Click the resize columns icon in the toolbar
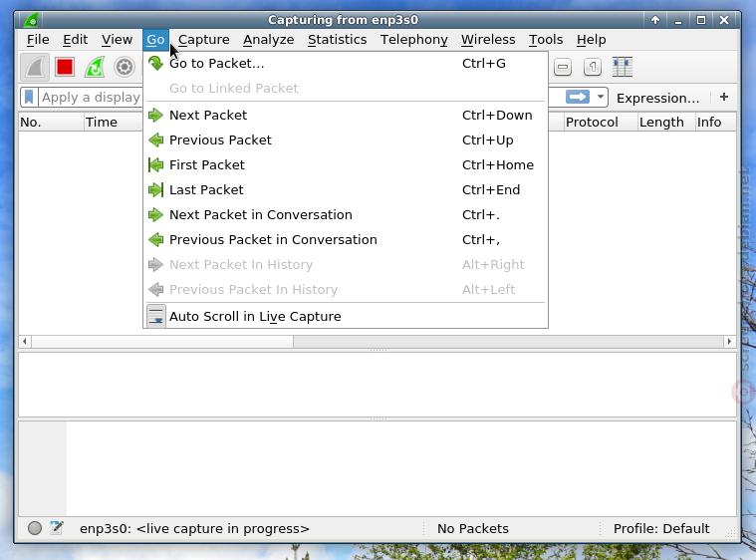 coord(623,67)
